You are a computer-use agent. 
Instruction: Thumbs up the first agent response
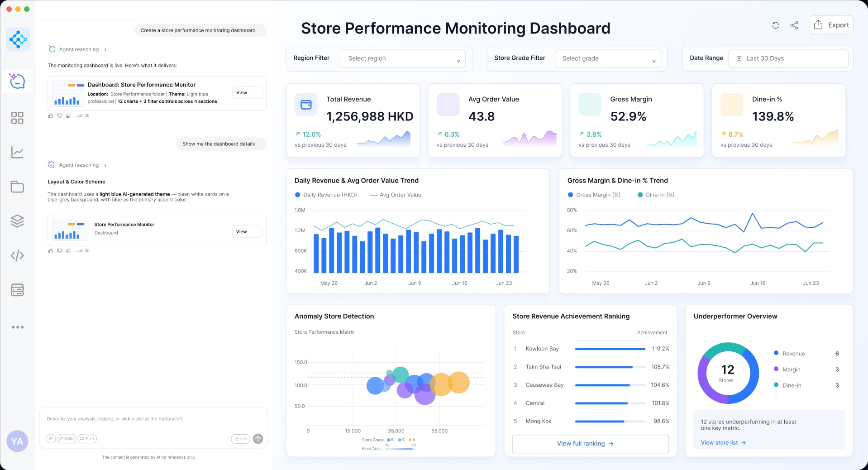51,116
